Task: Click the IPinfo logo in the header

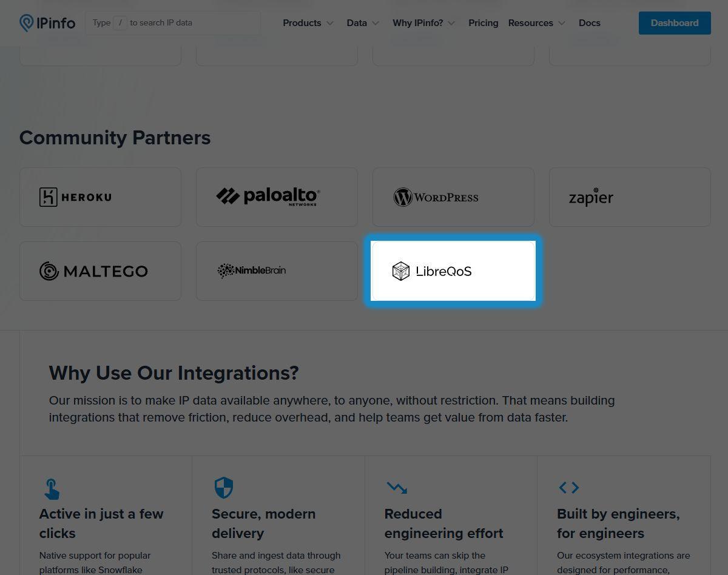Action: point(47,23)
